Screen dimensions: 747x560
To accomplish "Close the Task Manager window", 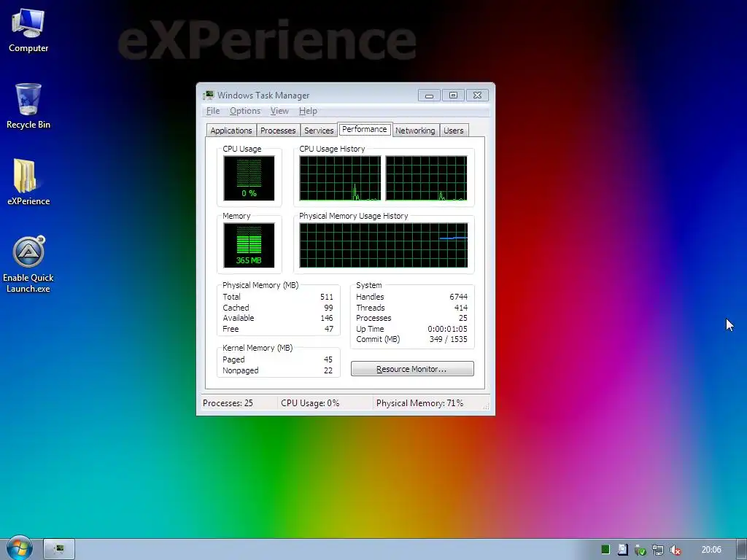I will (477, 96).
